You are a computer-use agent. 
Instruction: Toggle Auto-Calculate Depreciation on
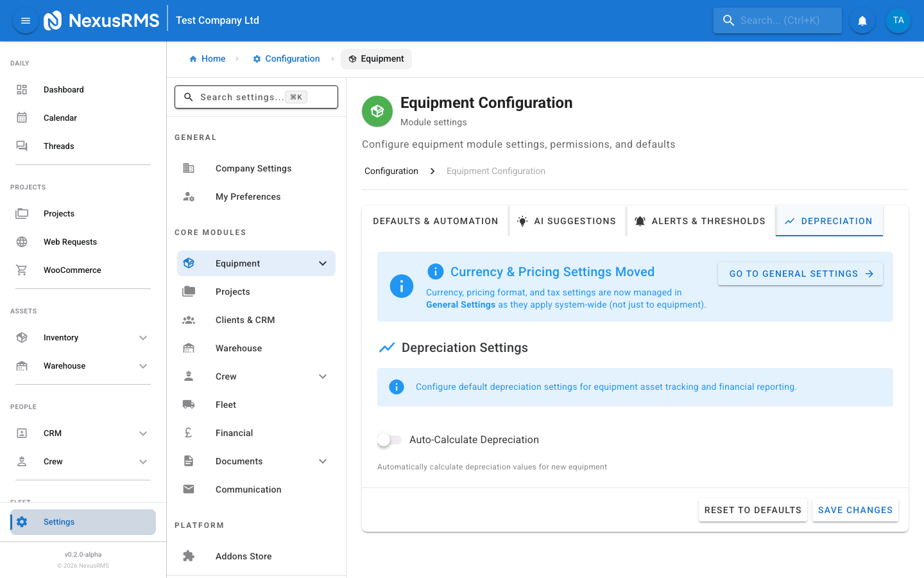389,439
